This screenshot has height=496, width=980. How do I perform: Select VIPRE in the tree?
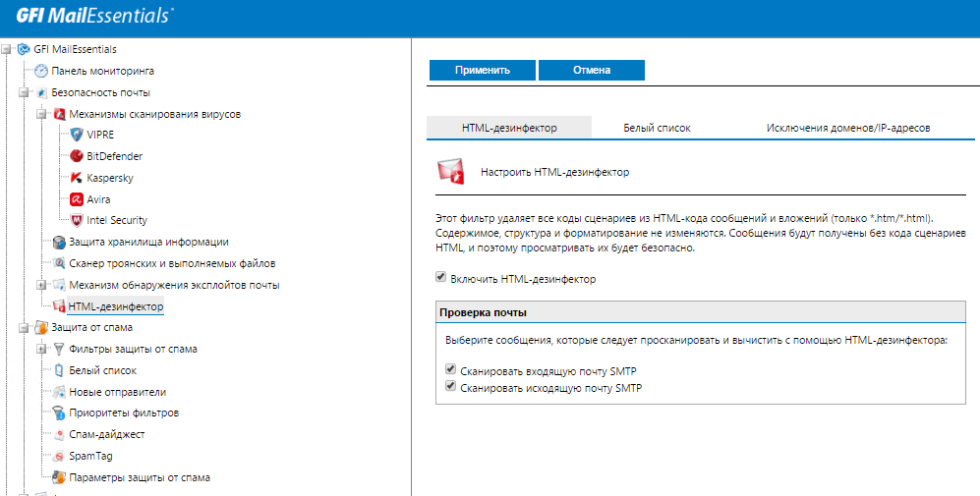[100, 135]
